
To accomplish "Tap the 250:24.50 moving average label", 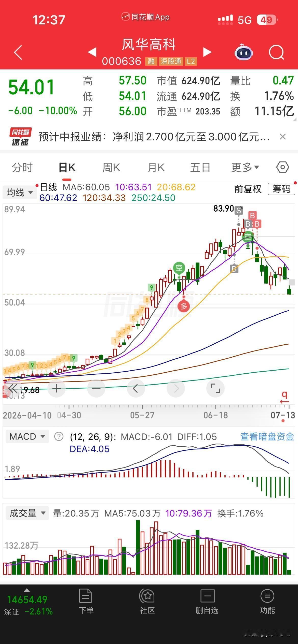I will [x=153, y=198].
